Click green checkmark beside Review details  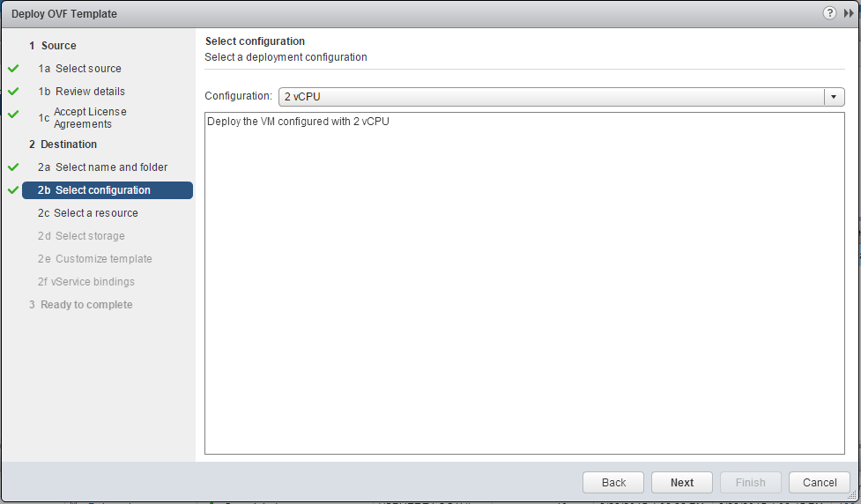tap(13, 91)
